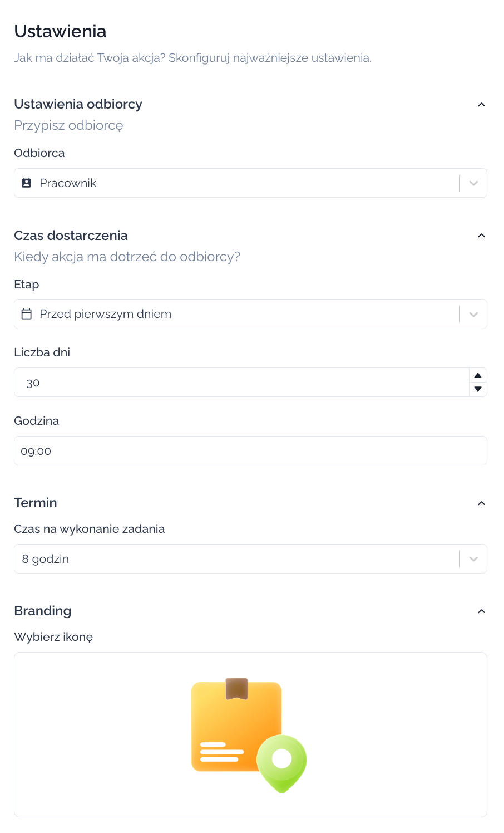Viewport: 504px width, 833px height.
Task: Select the Pracownik recipient value
Action: point(68,183)
